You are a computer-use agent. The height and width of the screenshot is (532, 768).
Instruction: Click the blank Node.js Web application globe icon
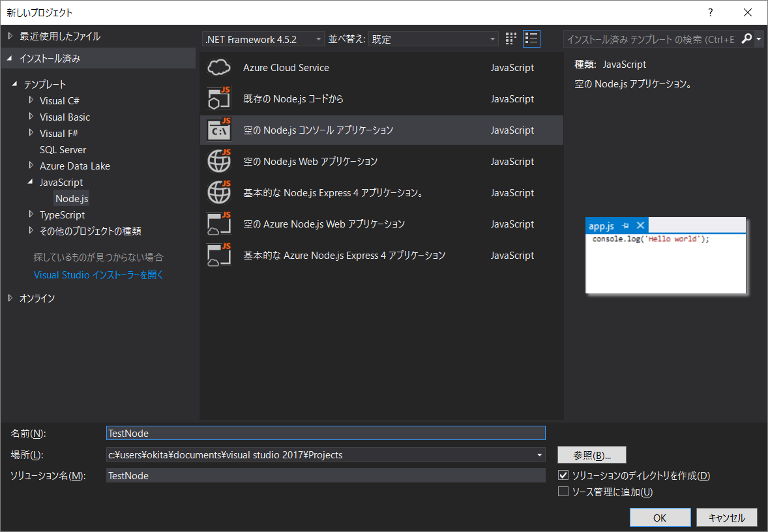pyautogui.click(x=219, y=161)
